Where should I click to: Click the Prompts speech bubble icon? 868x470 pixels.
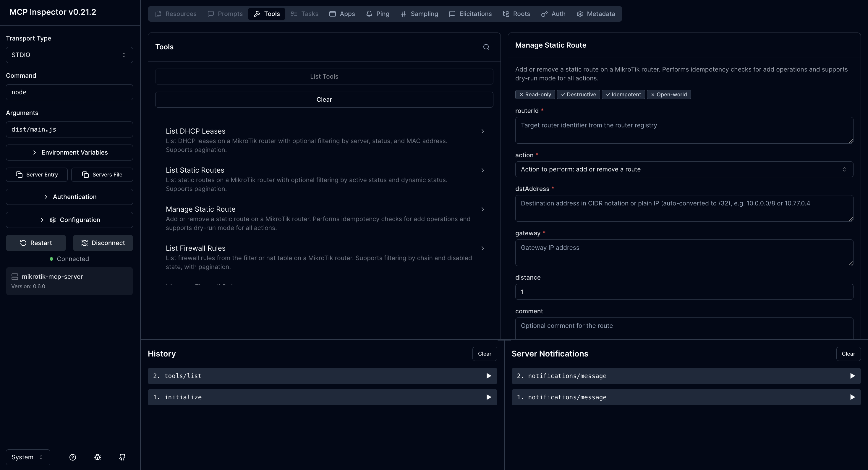tap(210, 14)
